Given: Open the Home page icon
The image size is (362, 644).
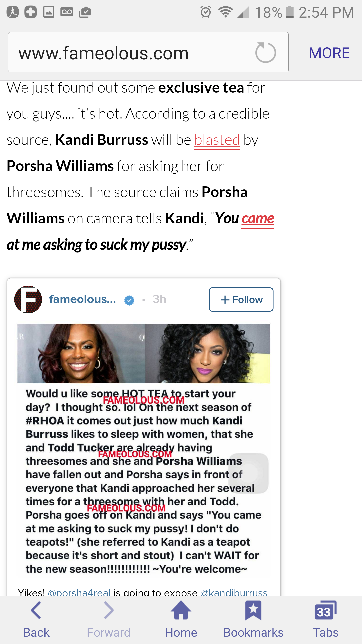Looking at the screenshot, I should 181,620.
